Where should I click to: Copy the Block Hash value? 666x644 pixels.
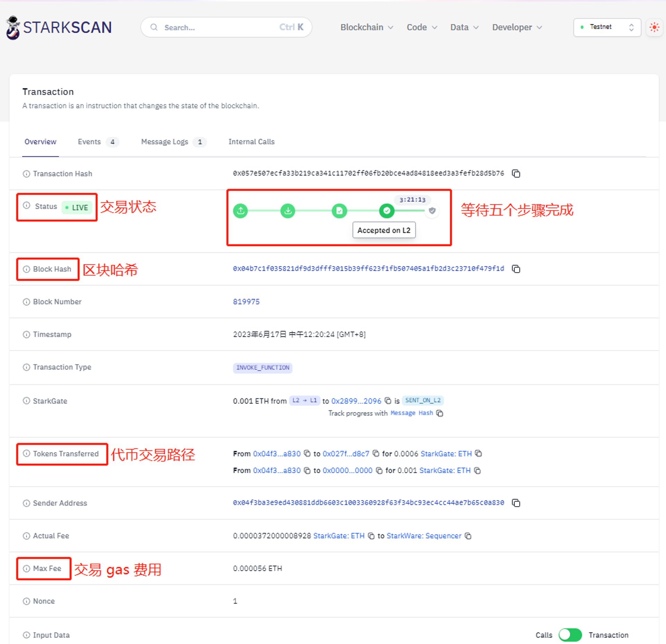coord(516,269)
